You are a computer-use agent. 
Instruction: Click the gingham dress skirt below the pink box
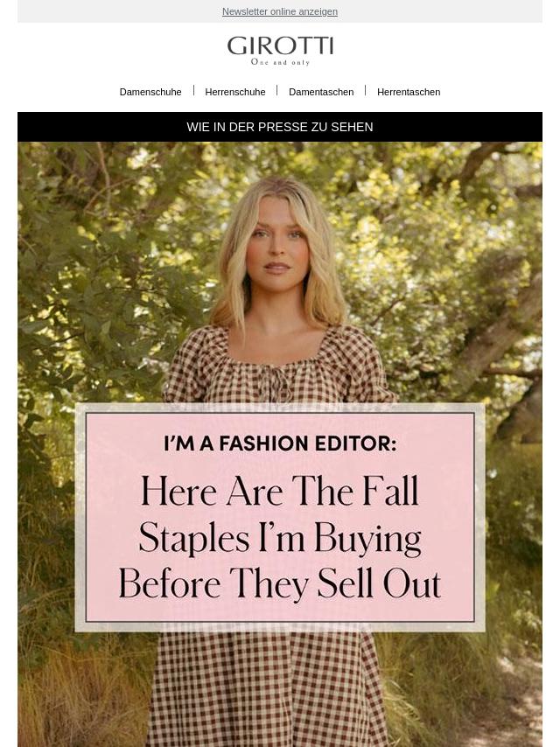click(x=262, y=691)
